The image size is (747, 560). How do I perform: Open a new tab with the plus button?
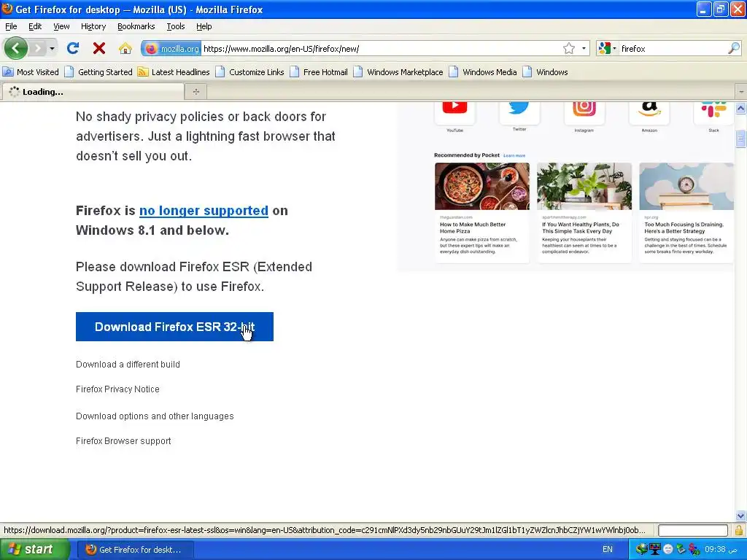tap(196, 91)
